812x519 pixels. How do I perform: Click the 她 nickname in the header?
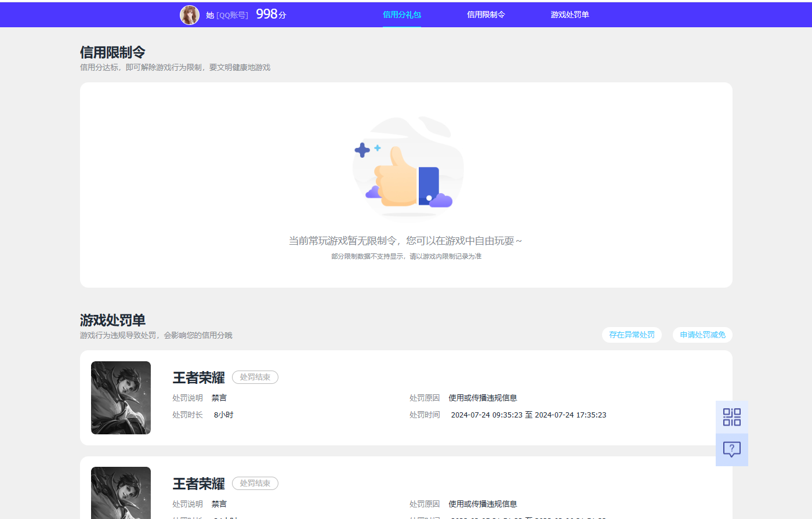click(209, 13)
